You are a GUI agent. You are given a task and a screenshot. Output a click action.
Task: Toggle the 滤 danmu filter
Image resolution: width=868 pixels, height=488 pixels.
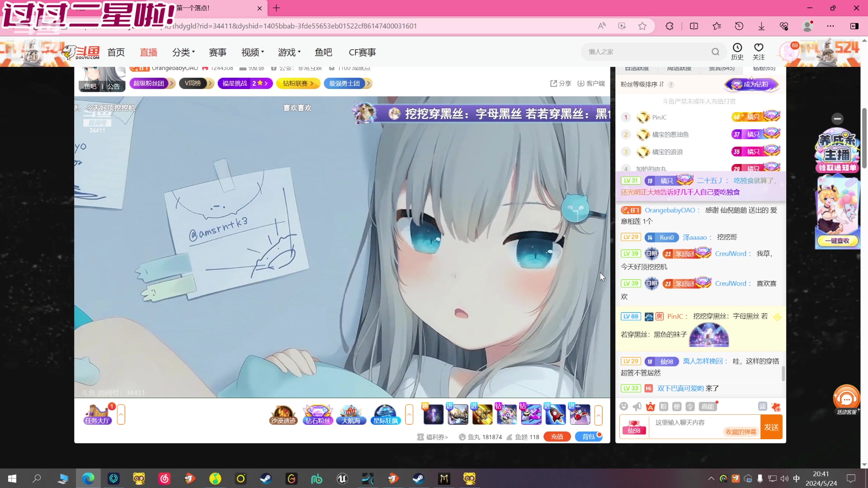coord(763,406)
